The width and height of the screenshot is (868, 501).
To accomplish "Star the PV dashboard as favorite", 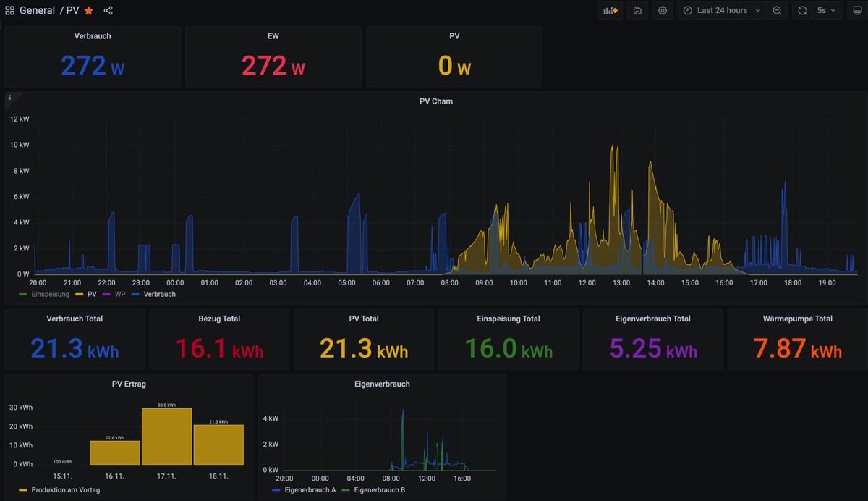I will point(88,11).
